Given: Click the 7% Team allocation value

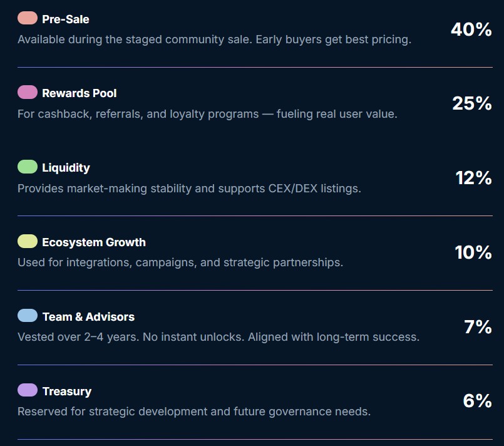Looking at the screenshot, I should point(478,327).
